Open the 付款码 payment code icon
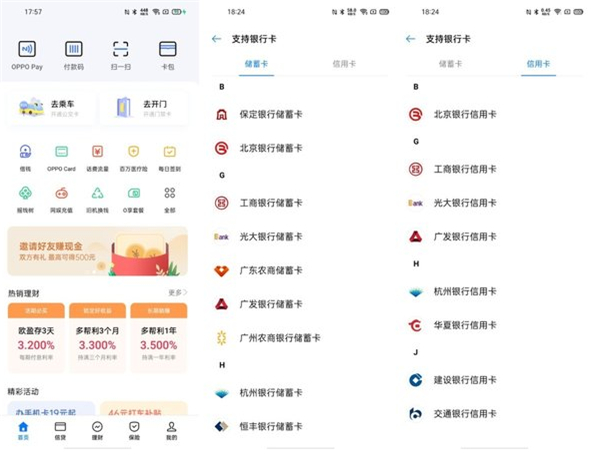 (x=73, y=49)
